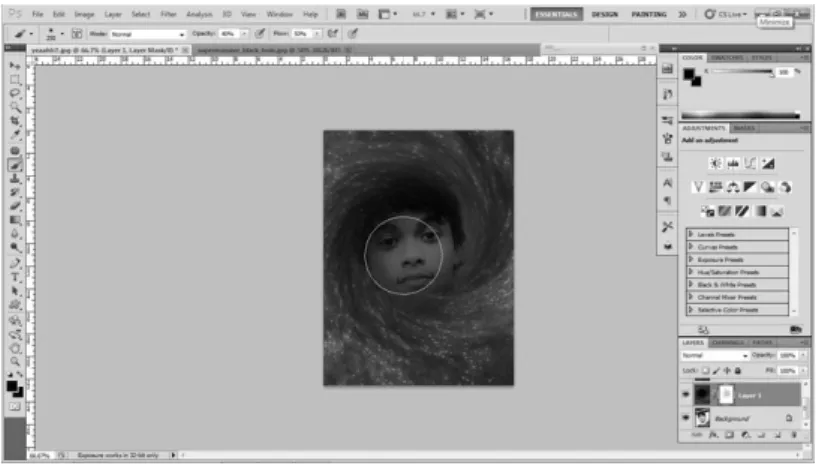Add a Black & White adjustment
The width and height of the screenshot is (819, 466).
(x=750, y=187)
